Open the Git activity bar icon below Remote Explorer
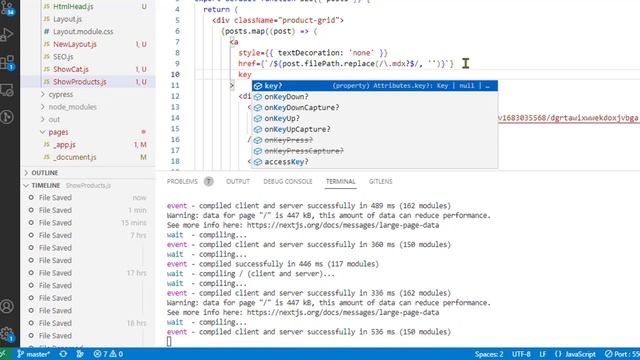Image resolution: width=640 pixels, height=360 pixels. 7,117
